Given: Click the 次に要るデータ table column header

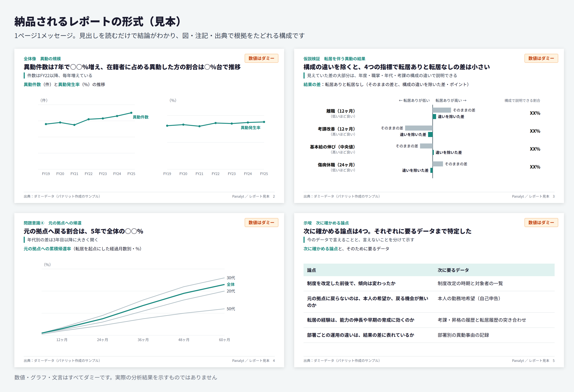Looking at the screenshot, I should tap(453, 270).
